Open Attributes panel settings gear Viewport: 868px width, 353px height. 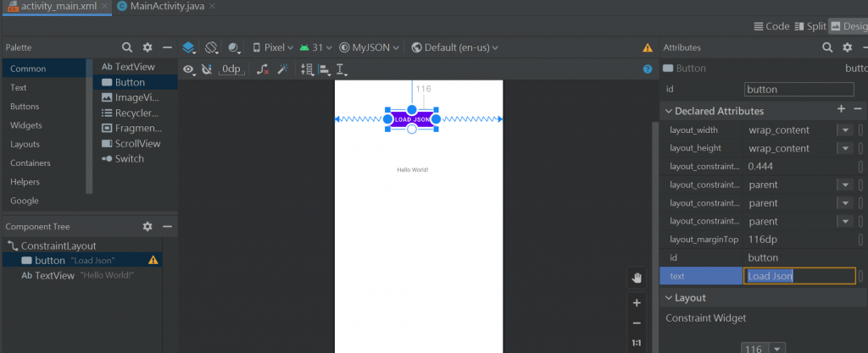pos(848,47)
